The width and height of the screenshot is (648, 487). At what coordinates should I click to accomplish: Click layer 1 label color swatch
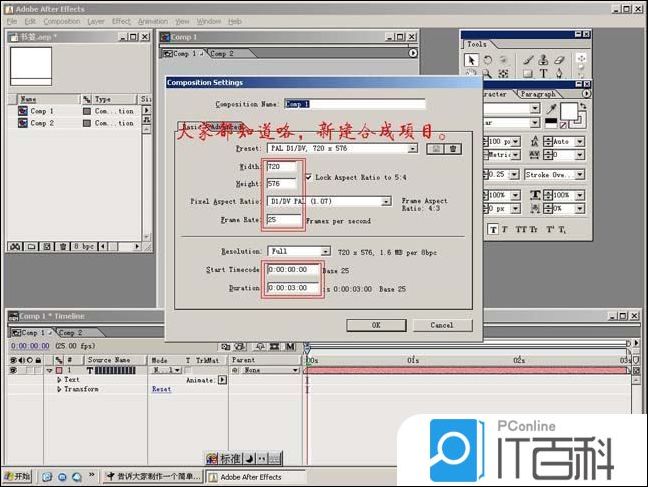(59, 370)
